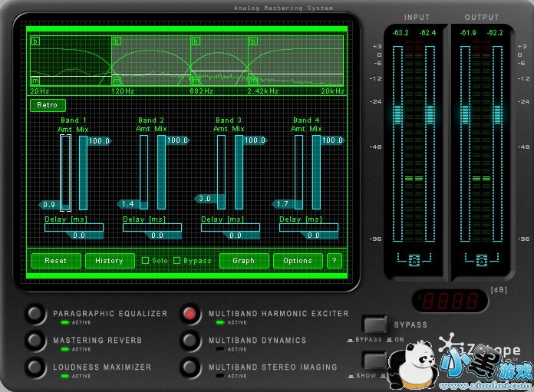Click the Band 1 mute 'm' icon in spectrum
534x392 pixels.
coord(35,81)
